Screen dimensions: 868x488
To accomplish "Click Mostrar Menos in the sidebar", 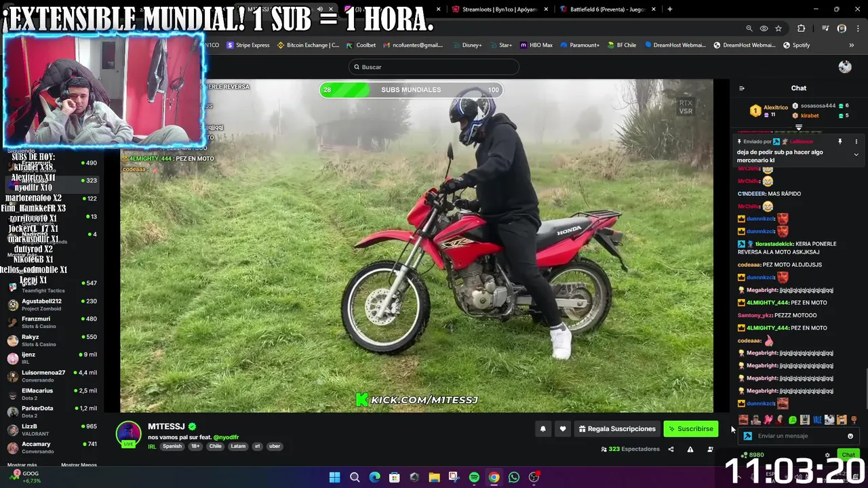I will [79, 465].
